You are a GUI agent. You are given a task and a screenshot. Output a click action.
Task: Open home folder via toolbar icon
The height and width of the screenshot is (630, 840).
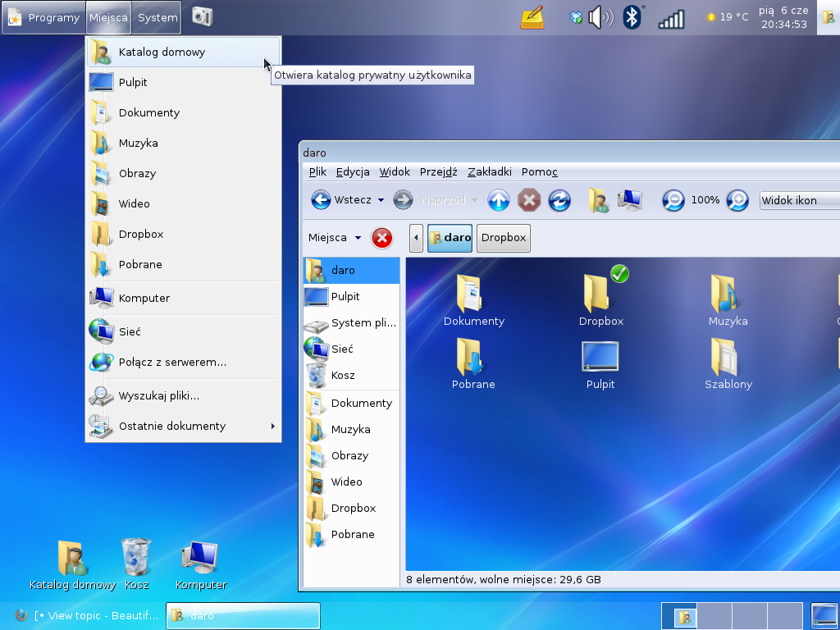(598, 200)
